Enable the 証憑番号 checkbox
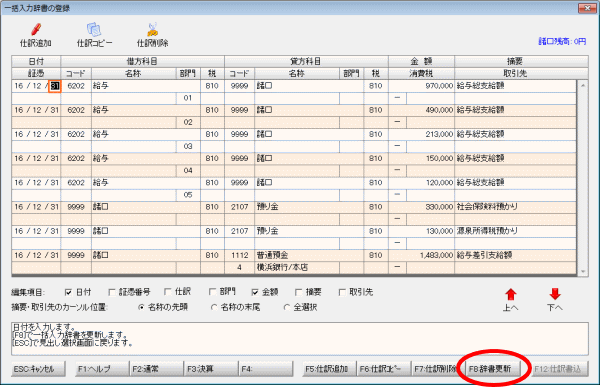 112,292
